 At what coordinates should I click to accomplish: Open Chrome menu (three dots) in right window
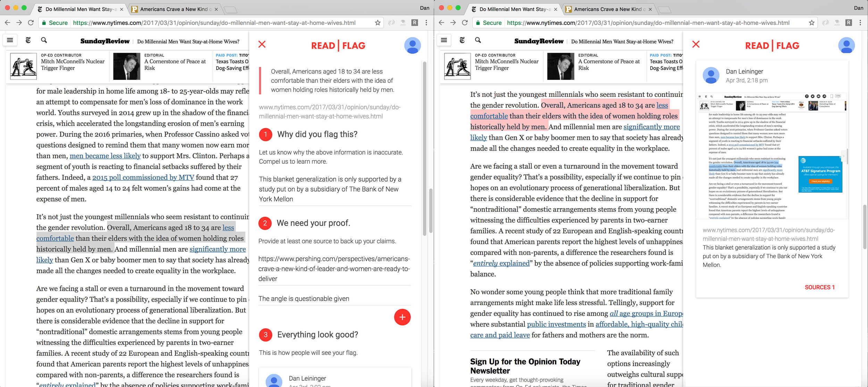[x=860, y=23]
